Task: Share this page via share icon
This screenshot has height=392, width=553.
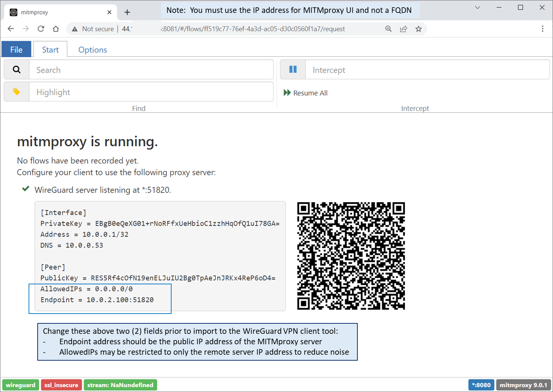Action: click(x=403, y=29)
